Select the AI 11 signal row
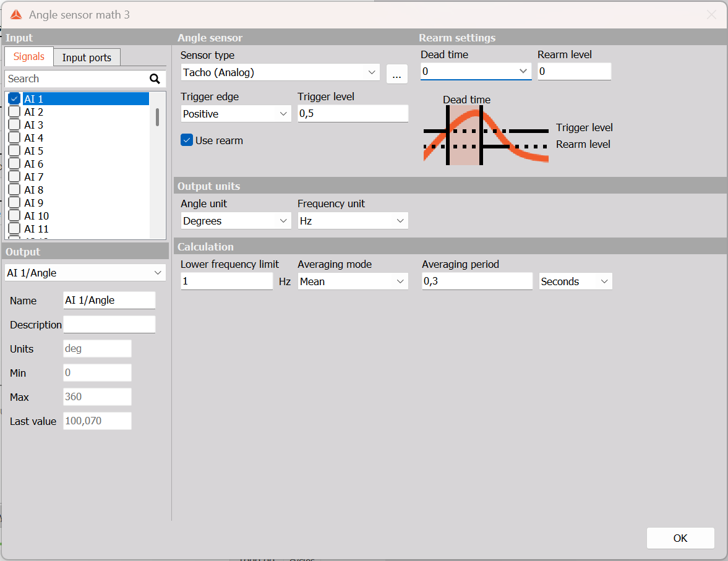This screenshot has height=561, width=728. click(x=85, y=228)
